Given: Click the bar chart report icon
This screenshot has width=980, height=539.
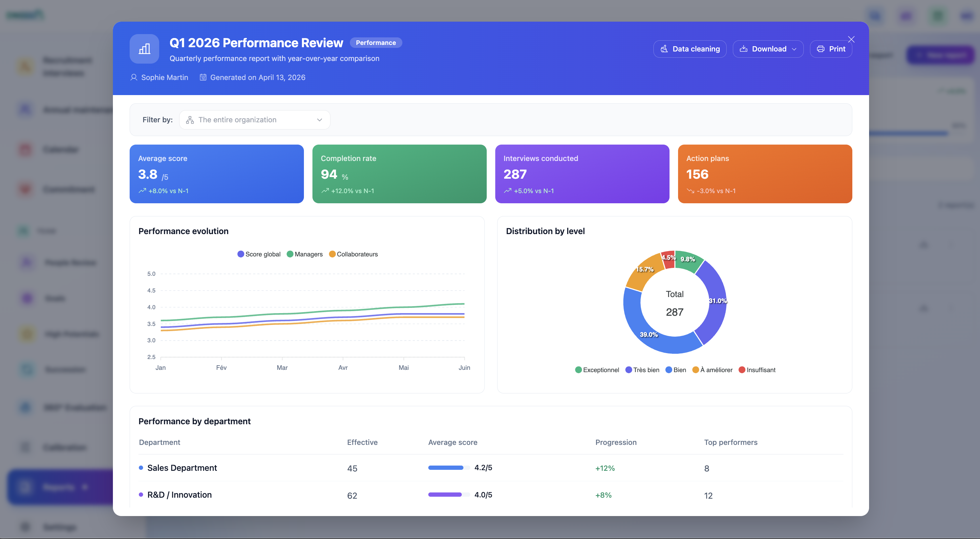Looking at the screenshot, I should pyautogui.click(x=144, y=49).
